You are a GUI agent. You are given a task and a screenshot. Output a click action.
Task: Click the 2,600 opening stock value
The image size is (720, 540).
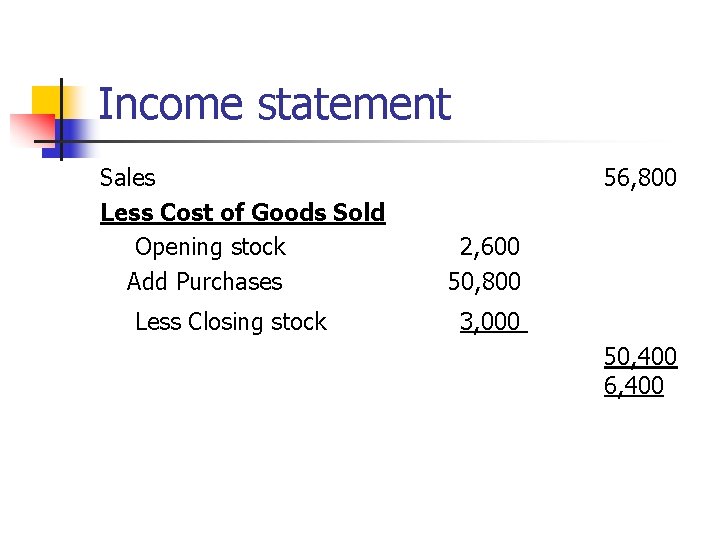489,247
